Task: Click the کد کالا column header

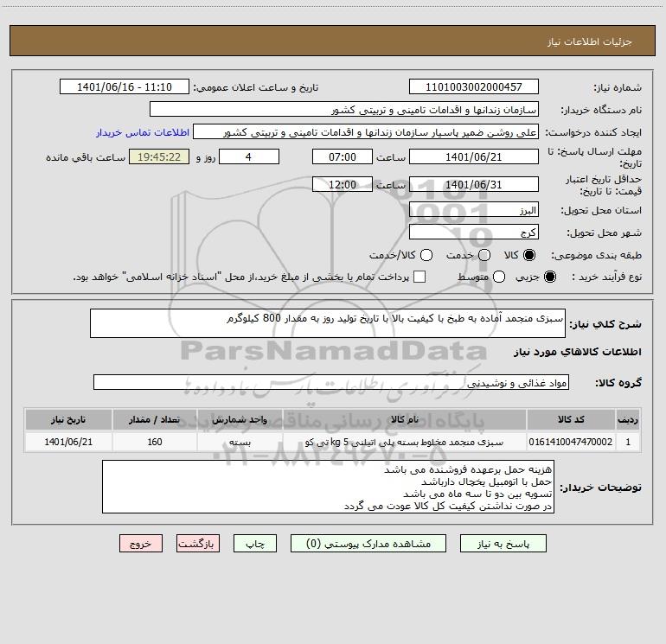Action: click(x=571, y=419)
